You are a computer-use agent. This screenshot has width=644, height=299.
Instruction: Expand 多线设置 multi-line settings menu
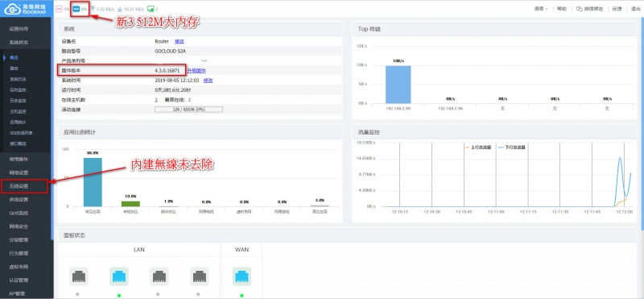(19, 200)
